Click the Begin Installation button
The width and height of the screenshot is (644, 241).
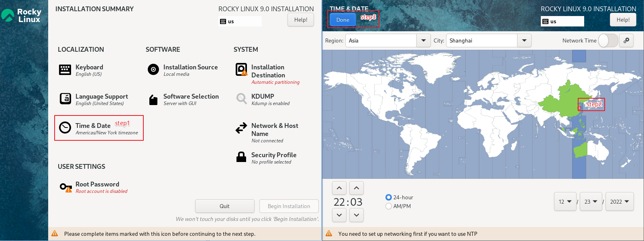tap(289, 206)
